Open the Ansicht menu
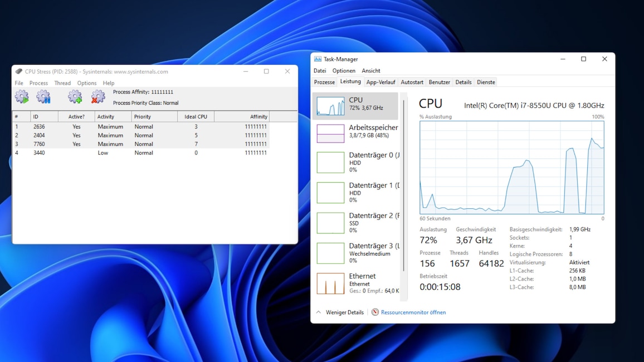 click(371, 70)
